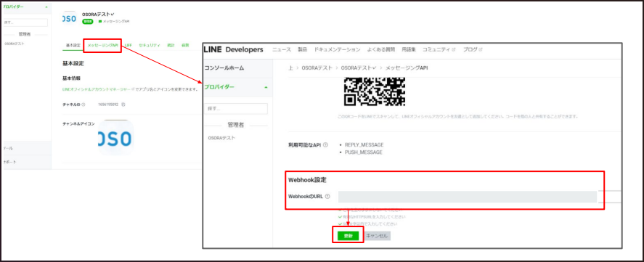The width and height of the screenshot is (644, 262).
Task: Click the キャンセル button
Action: point(377,236)
